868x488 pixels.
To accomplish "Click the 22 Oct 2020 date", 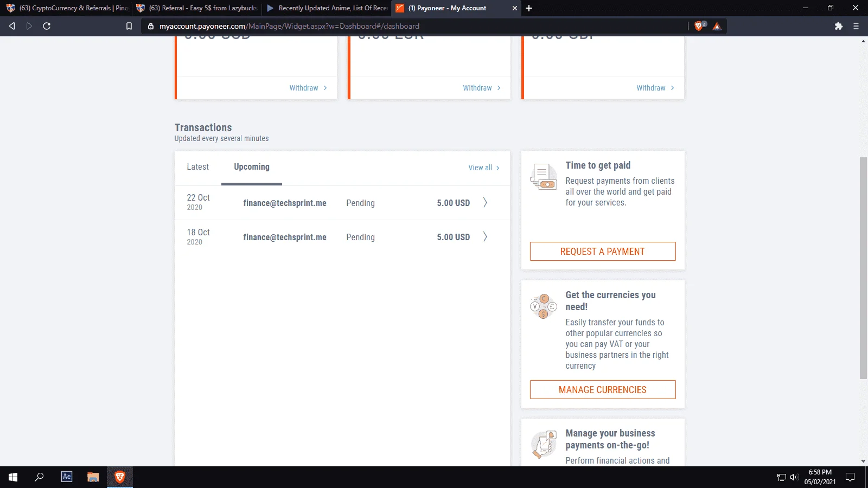I will (x=198, y=202).
